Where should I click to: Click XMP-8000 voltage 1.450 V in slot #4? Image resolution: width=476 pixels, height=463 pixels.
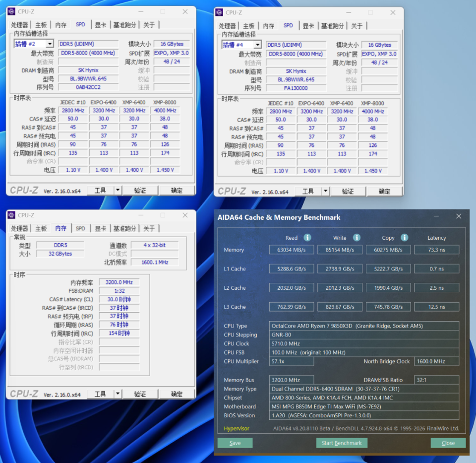(373, 171)
